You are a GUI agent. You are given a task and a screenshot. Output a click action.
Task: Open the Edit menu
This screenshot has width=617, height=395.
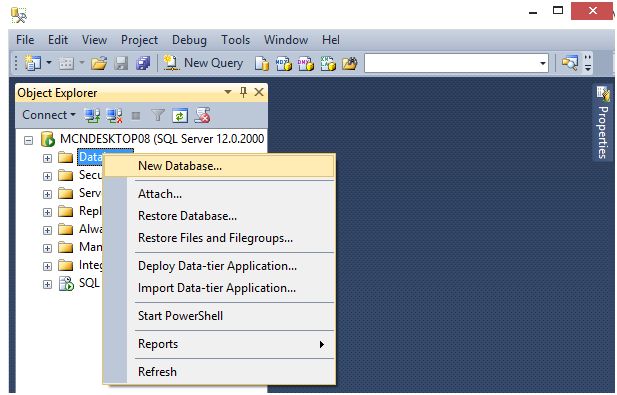[x=58, y=40]
